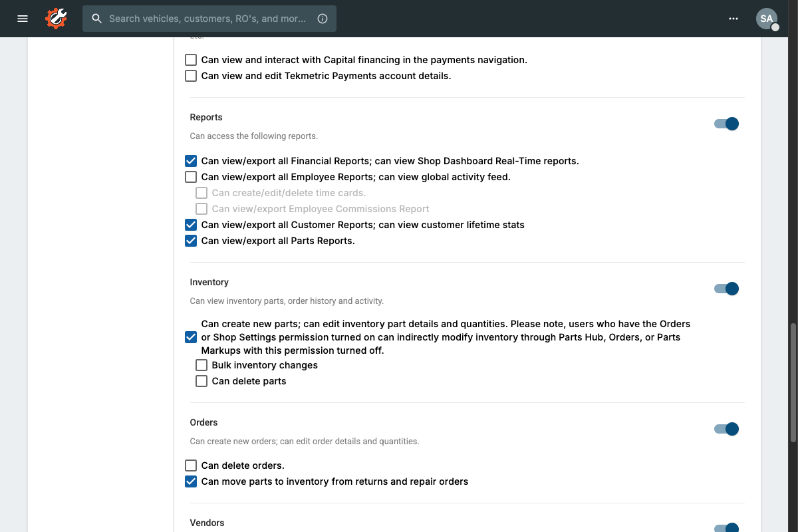This screenshot has height=532, width=798.
Task: Uncheck Can view/export all Parts Reports
Action: pyautogui.click(x=191, y=241)
